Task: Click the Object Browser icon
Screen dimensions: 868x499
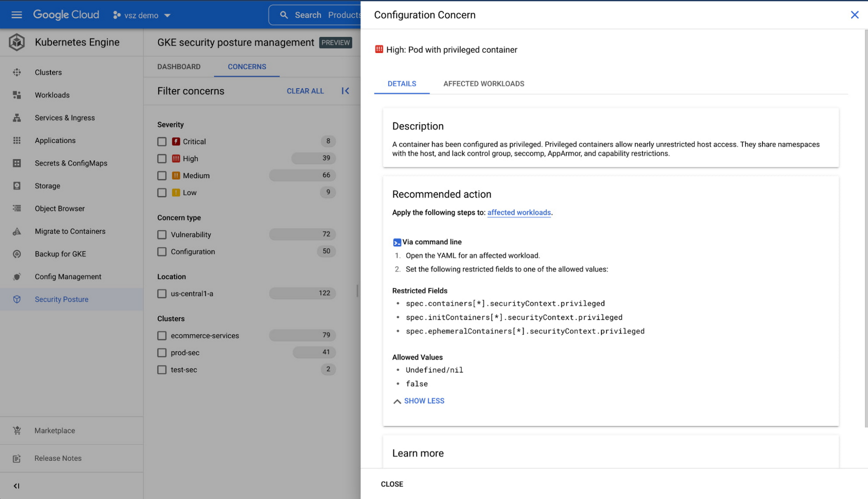Action: point(17,208)
